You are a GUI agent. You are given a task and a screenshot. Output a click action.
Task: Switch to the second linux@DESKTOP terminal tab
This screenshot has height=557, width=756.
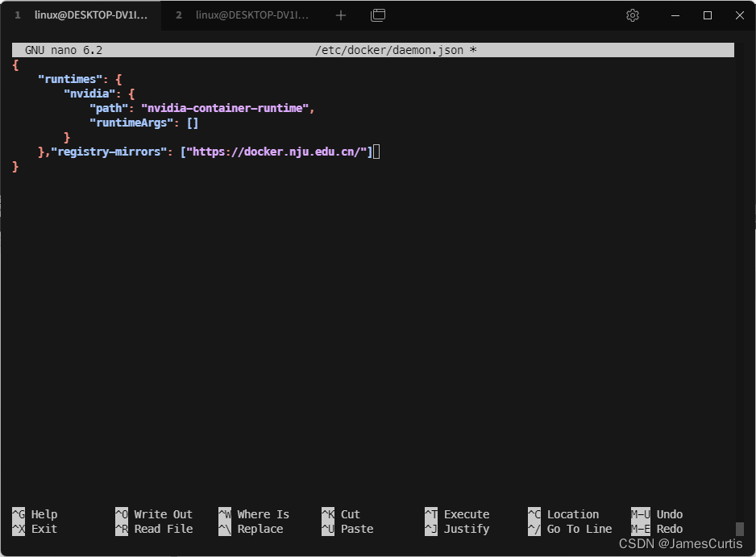(243, 15)
